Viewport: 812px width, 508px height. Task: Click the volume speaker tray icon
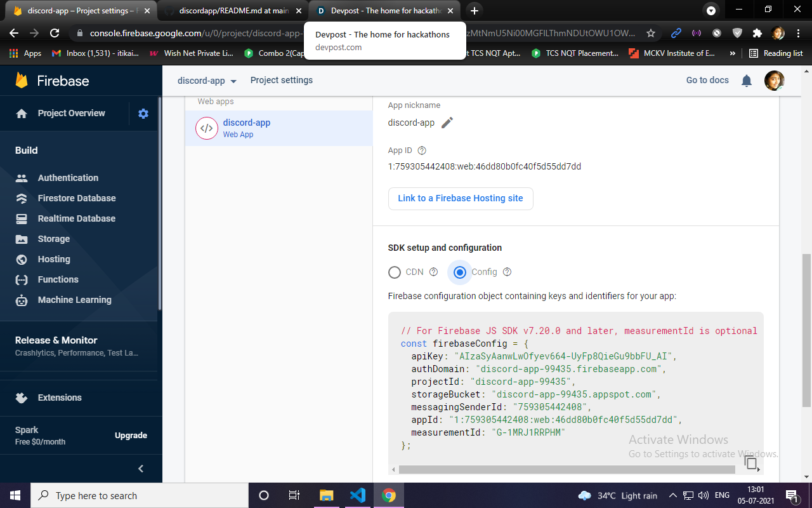tap(702, 495)
